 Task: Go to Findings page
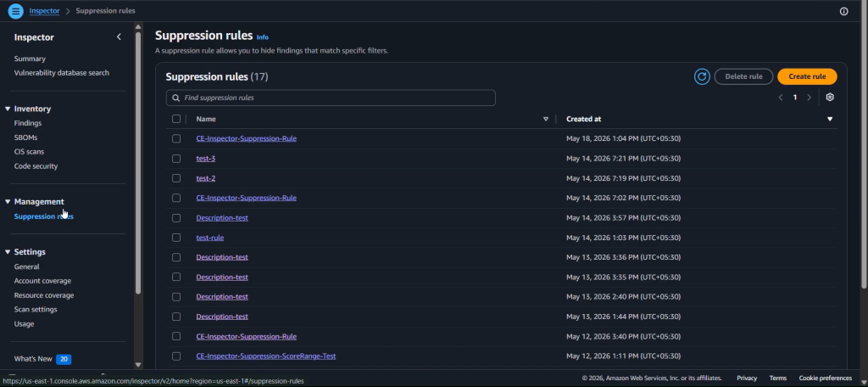click(x=28, y=123)
